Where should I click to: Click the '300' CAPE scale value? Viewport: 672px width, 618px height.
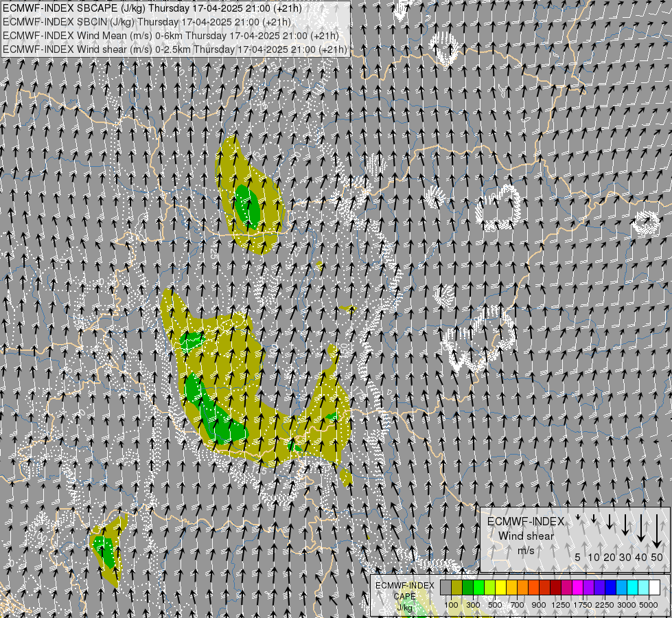(473, 605)
